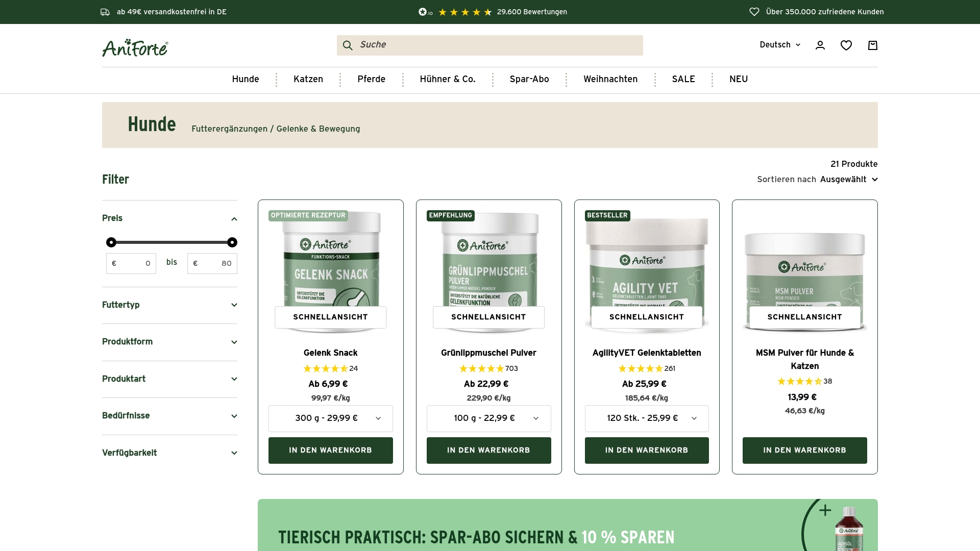The width and height of the screenshot is (980, 551).
Task: Click the AniForte logo
Action: 134,47
